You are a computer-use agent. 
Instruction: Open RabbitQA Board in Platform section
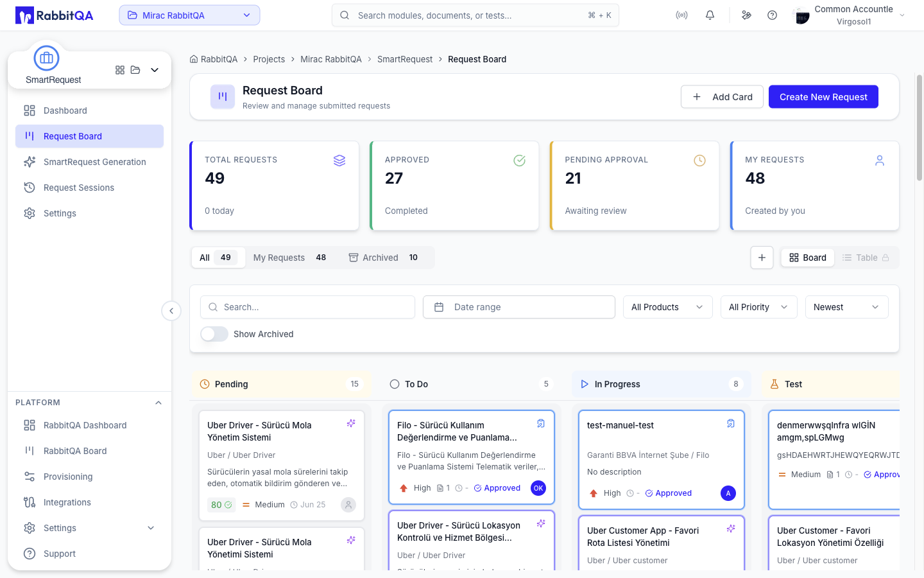coord(90,451)
